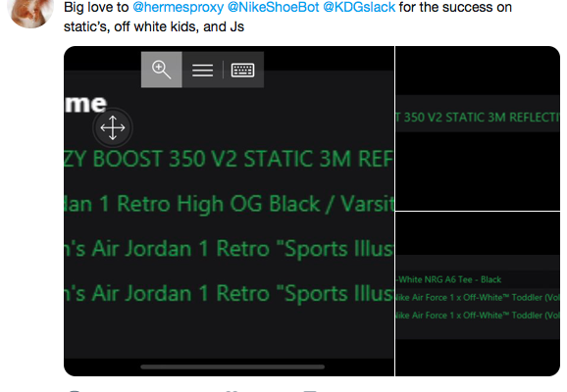Select the Retro High OG Black row
Viewport: 567px width, 392px height.
tap(229, 204)
